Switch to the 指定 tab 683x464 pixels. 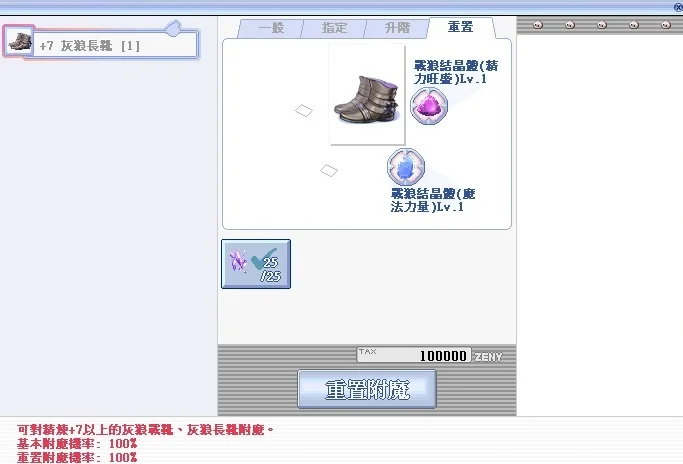[334, 28]
